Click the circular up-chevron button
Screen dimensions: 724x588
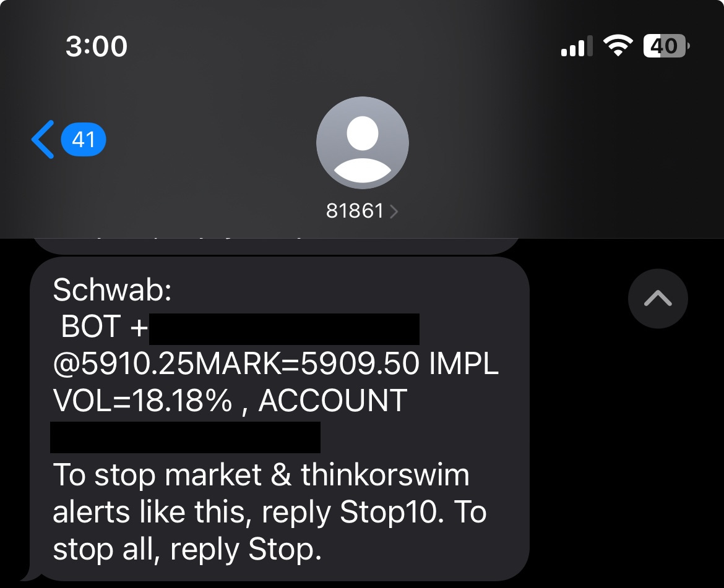tap(658, 299)
